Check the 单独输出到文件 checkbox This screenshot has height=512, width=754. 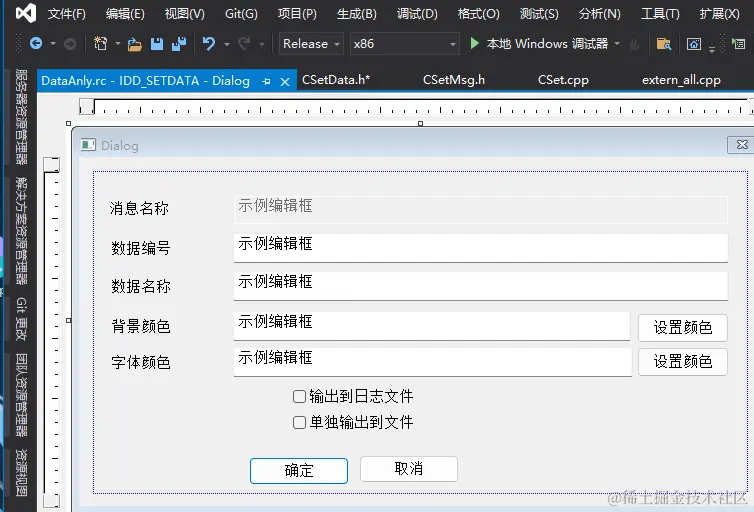(299, 422)
